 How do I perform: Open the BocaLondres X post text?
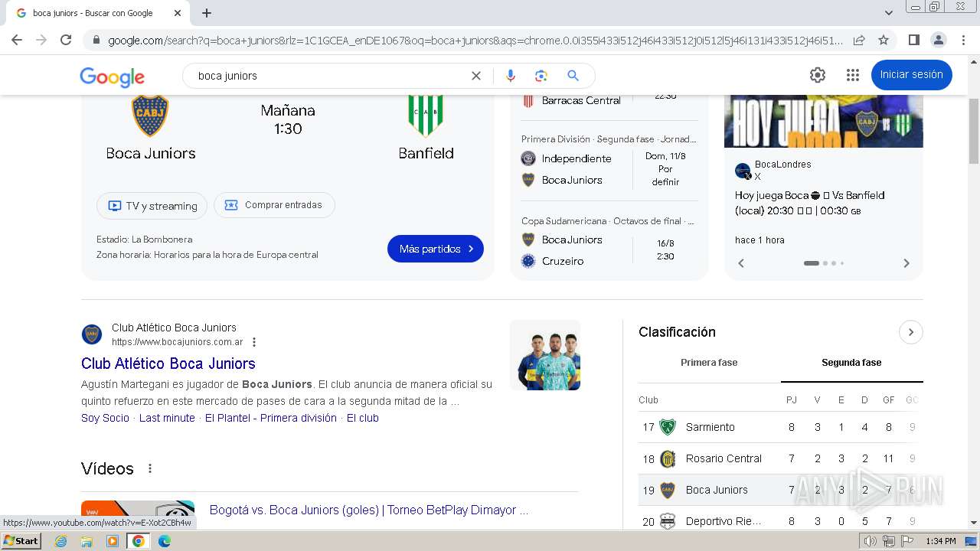[809, 203]
